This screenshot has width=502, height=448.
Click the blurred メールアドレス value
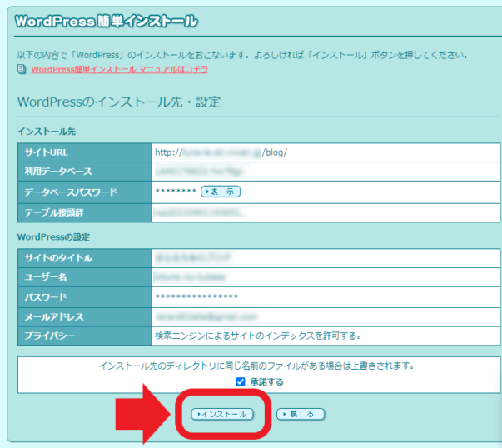pos(206,317)
